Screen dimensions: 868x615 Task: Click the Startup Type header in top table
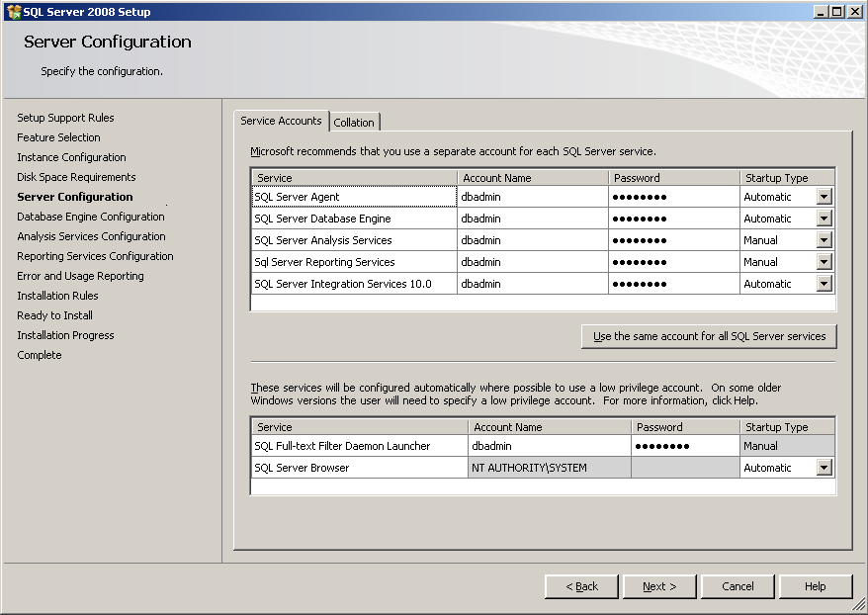coord(787,178)
